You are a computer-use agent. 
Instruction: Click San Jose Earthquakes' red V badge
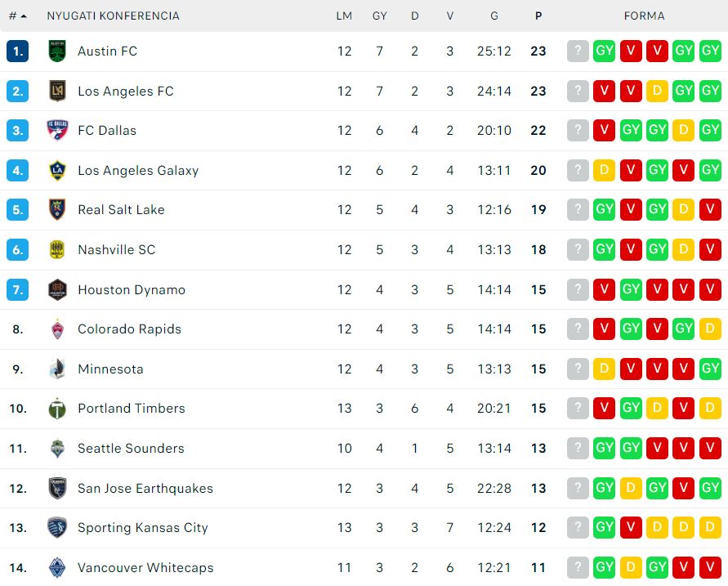coord(683,488)
